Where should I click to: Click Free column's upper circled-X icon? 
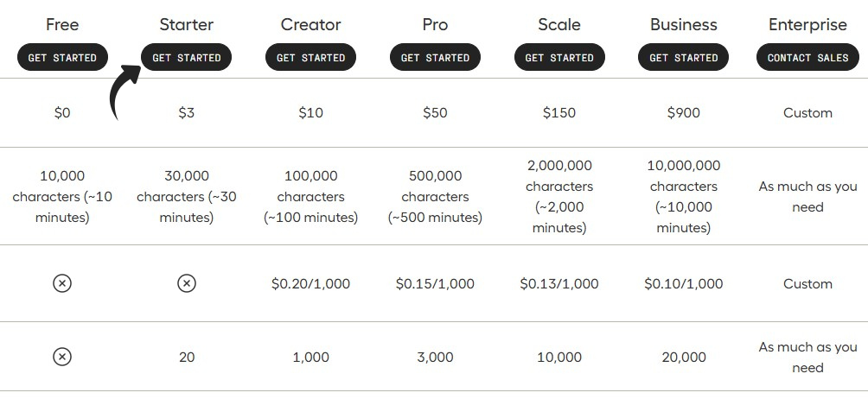(62, 283)
